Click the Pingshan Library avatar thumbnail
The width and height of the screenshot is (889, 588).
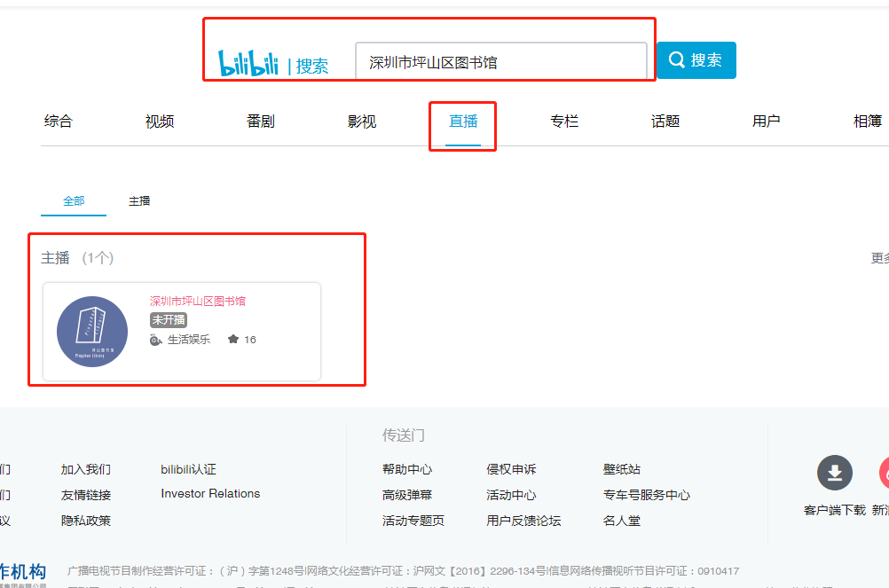[92, 332]
